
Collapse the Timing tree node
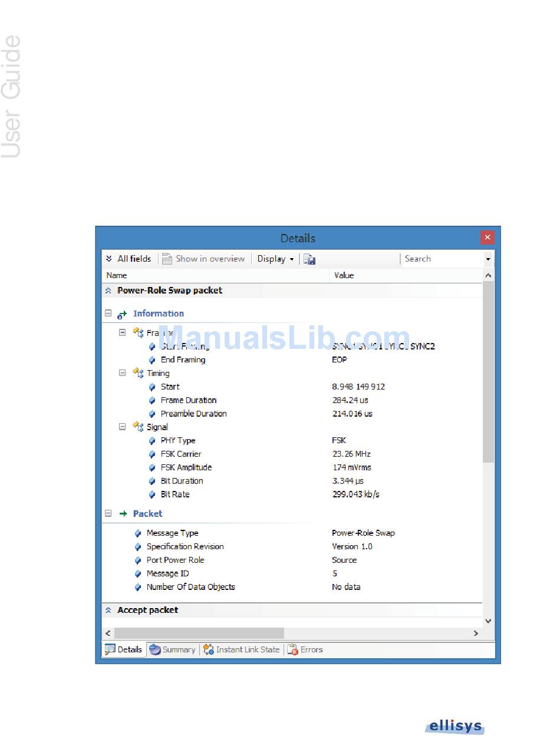(123, 373)
